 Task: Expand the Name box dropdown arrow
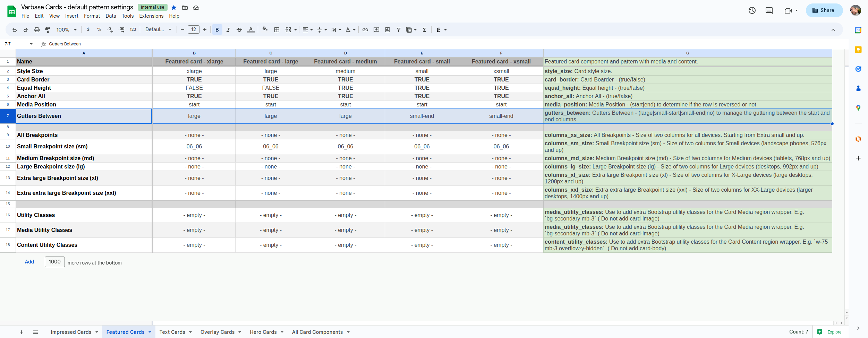(31, 44)
